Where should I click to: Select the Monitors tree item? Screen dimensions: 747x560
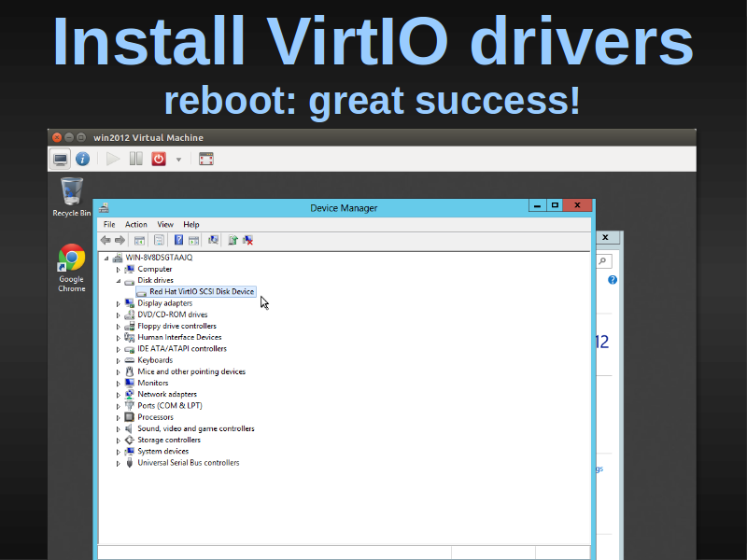coord(152,383)
